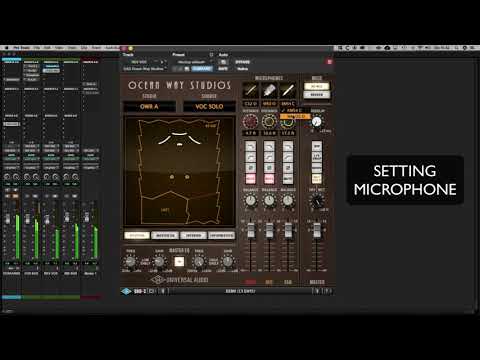Screen dimensions: 480x360
Task: Toggle the Master wet solo button
Action: point(317,179)
